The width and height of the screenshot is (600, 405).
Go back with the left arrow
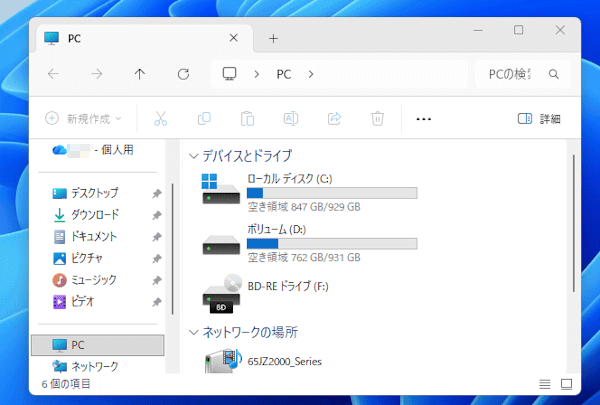tap(53, 74)
